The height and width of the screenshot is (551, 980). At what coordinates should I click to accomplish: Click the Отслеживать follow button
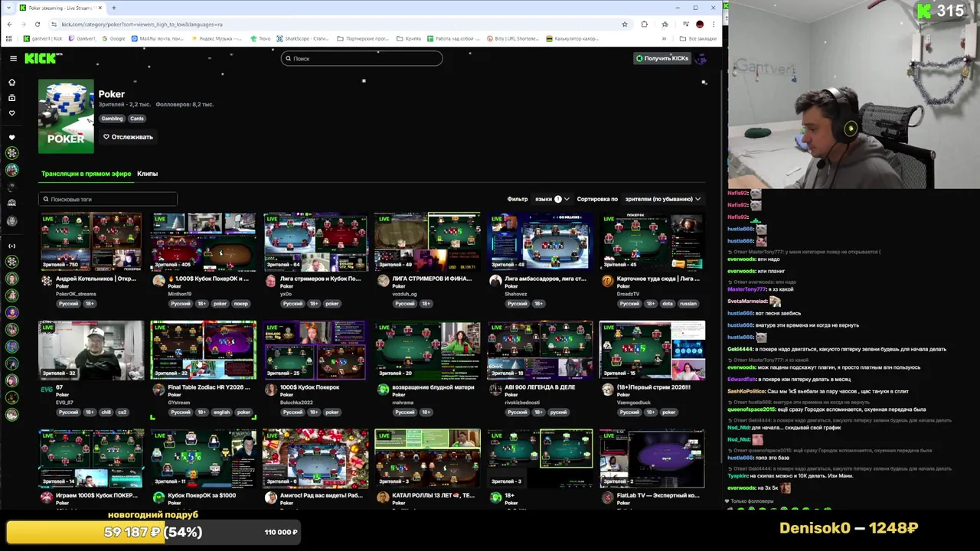pyautogui.click(x=128, y=137)
